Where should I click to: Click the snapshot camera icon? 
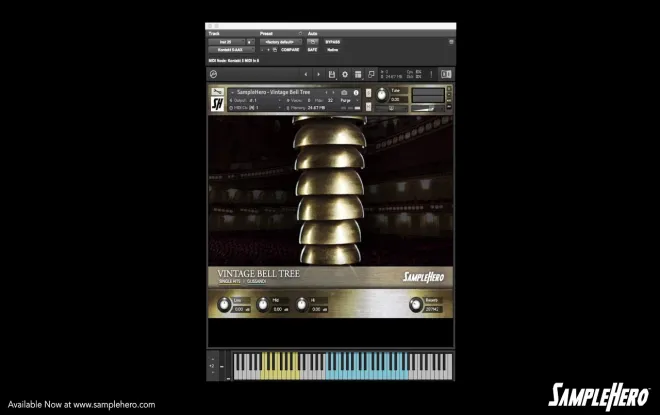click(344, 93)
